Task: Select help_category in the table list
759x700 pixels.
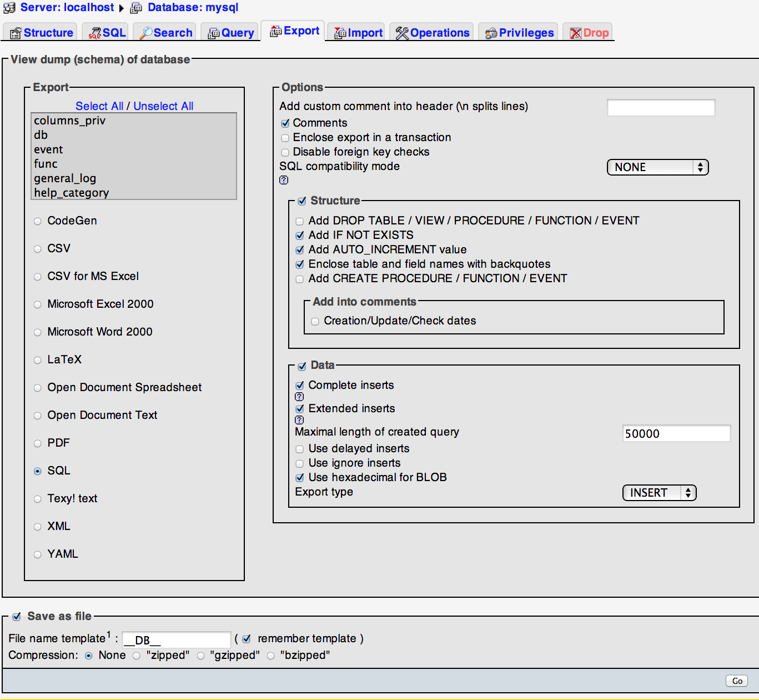Action: pos(134,193)
